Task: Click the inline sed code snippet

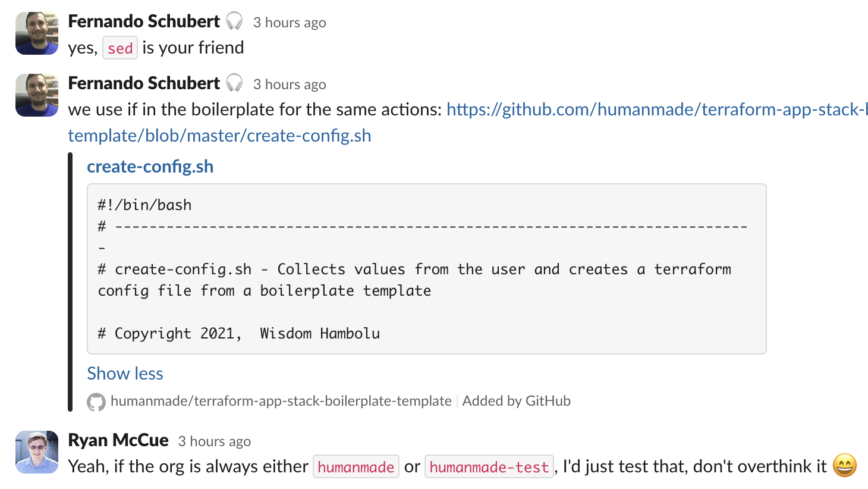Action: 120,48
